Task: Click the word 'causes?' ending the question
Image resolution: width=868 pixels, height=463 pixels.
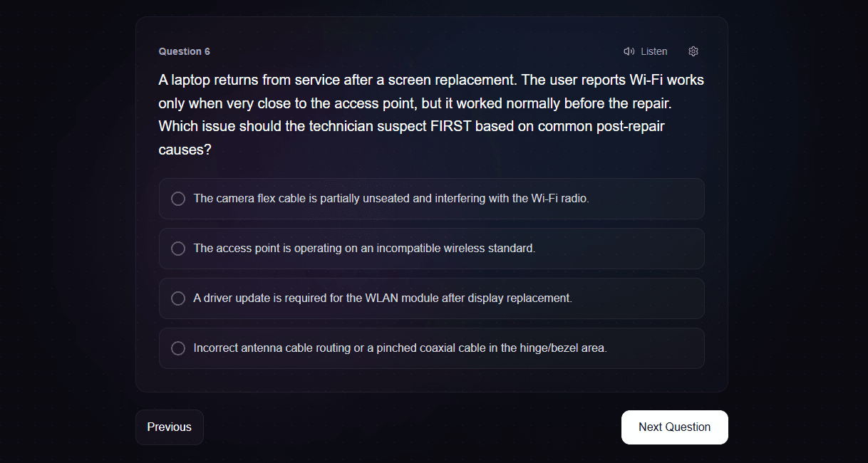Action: tap(185, 150)
